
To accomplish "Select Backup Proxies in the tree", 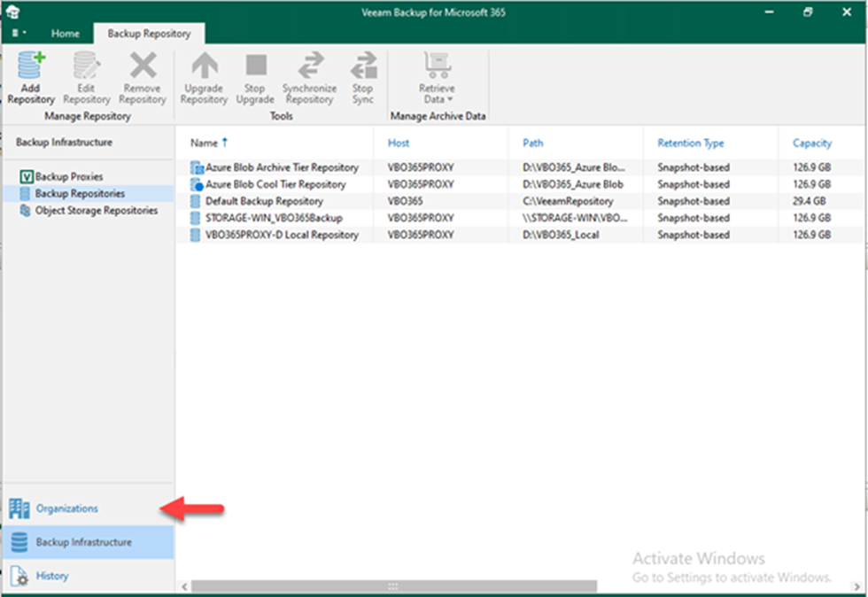I will 69,176.
